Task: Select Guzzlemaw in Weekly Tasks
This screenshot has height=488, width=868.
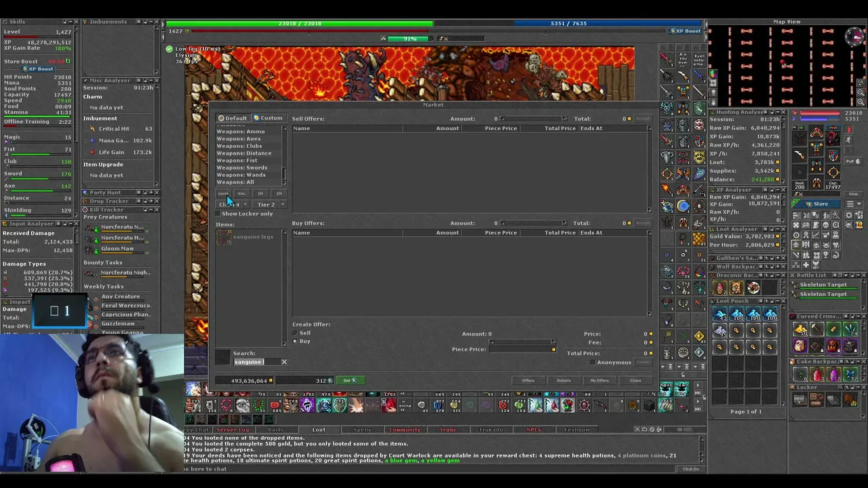Action: click(x=118, y=324)
